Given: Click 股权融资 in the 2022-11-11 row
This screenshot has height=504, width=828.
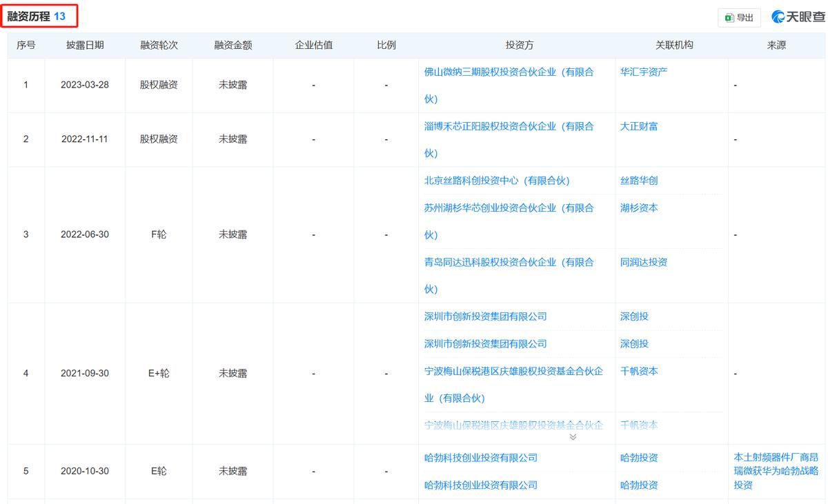Looking at the screenshot, I should pos(159,139).
